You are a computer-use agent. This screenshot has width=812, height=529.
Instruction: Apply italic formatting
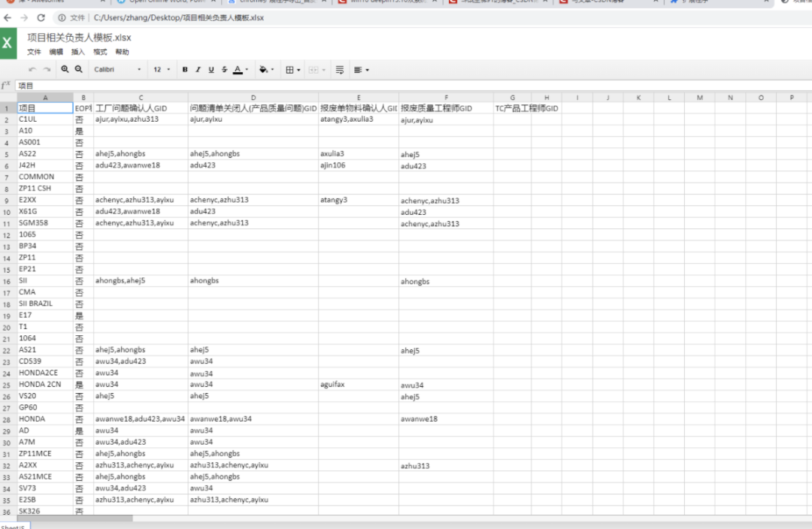(197, 69)
